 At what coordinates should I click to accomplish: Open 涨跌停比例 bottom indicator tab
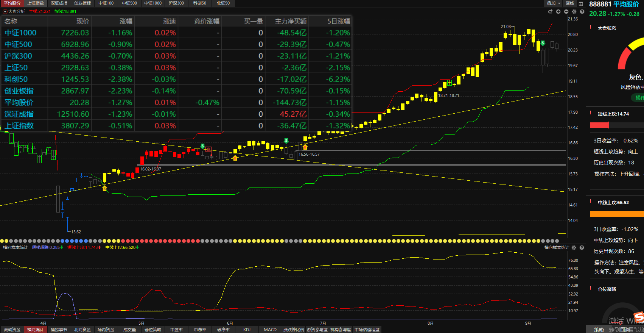click(x=294, y=330)
